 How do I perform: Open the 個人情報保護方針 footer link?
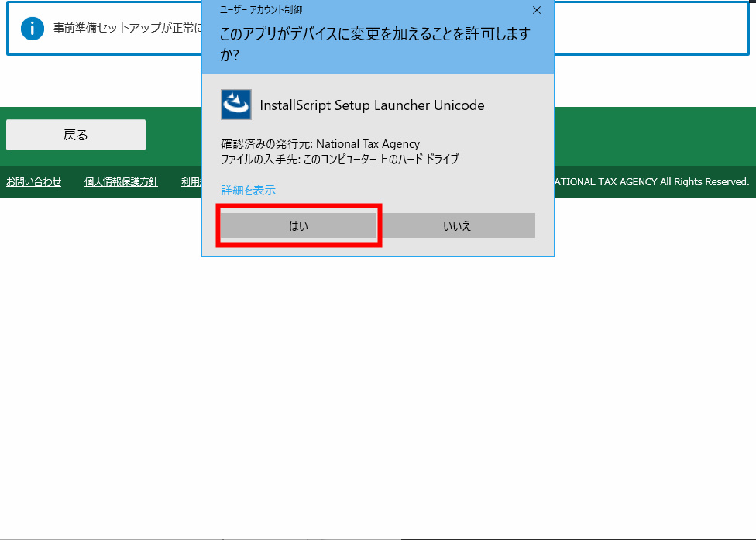(121, 182)
